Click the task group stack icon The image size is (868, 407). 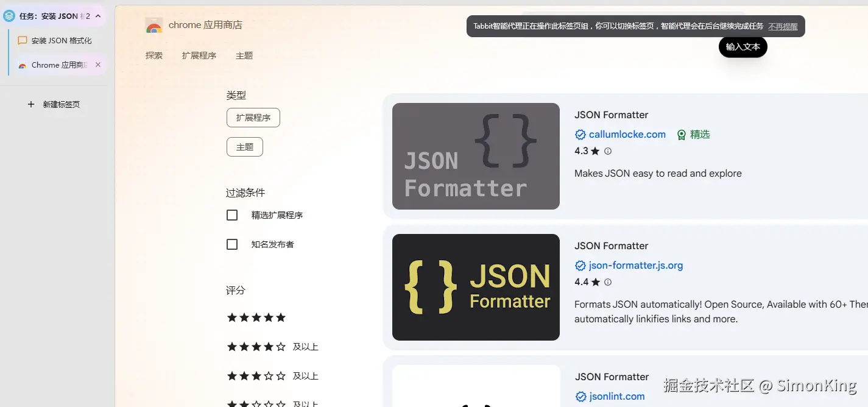pos(9,16)
